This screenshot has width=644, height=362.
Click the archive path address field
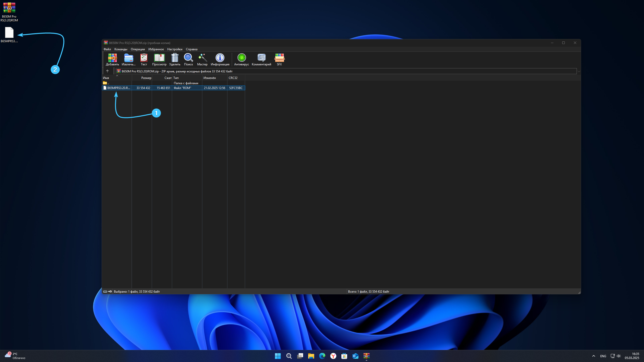click(346, 71)
